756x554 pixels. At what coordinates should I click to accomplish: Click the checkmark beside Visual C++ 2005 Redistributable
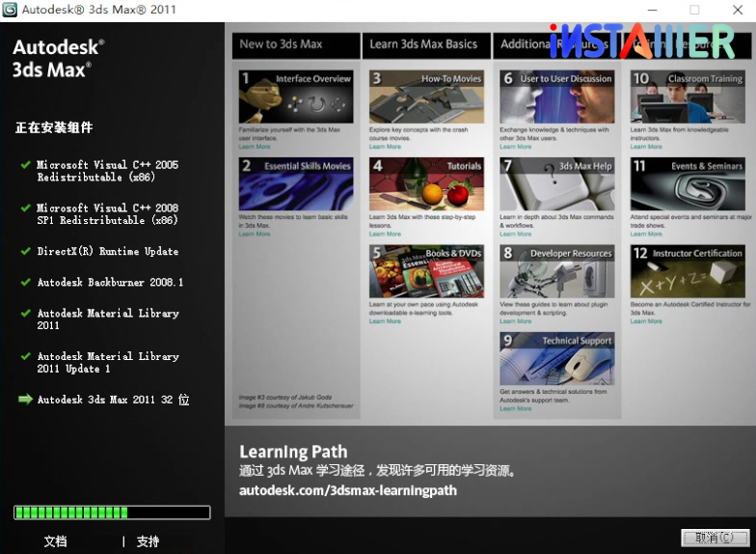point(25,164)
